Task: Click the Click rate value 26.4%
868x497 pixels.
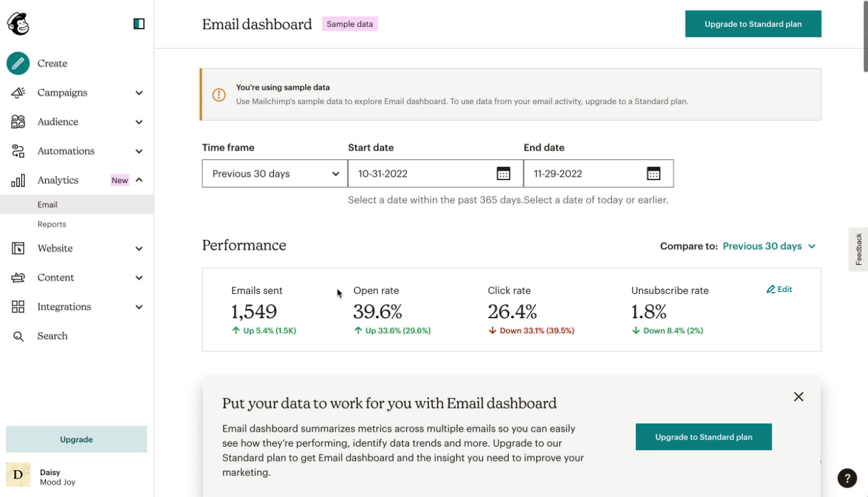Action: click(x=512, y=311)
